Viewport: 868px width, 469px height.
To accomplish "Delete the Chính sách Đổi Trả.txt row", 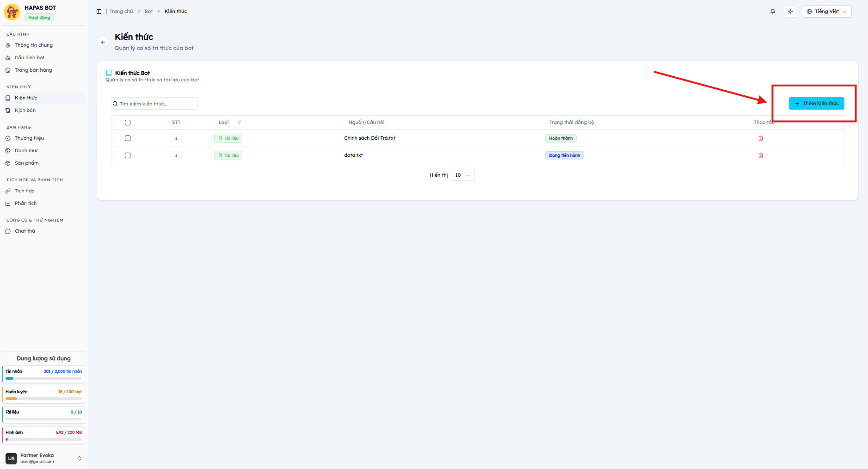I will 761,138.
